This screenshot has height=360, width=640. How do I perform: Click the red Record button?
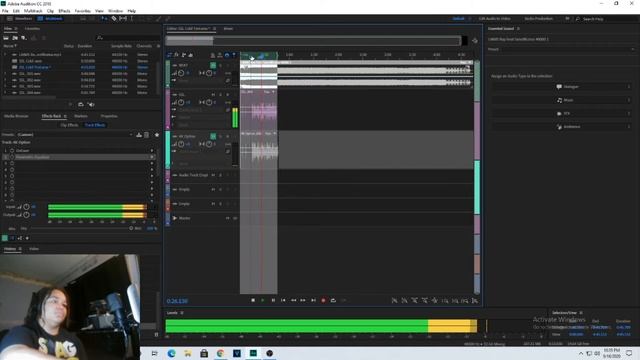(x=323, y=300)
